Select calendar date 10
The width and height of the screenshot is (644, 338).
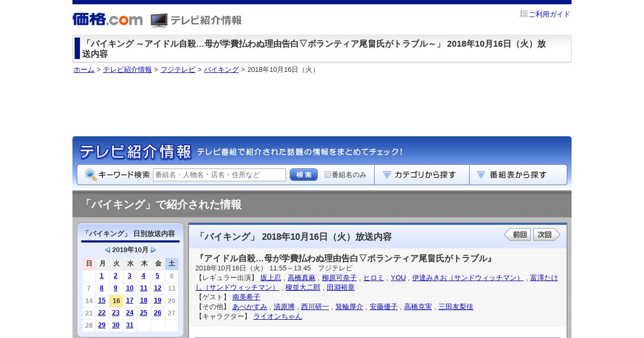129,288
